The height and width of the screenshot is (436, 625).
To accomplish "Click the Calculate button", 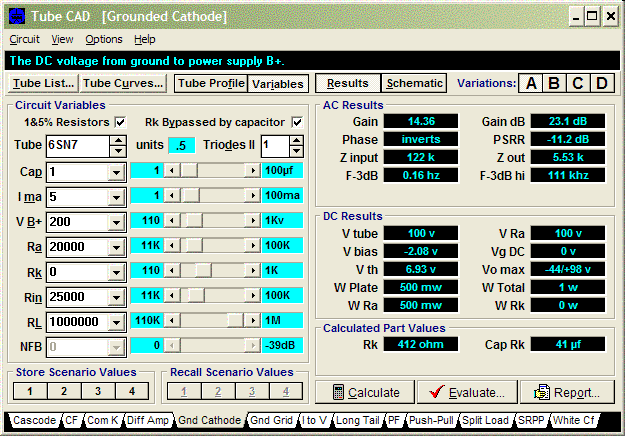I will (365, 392).
